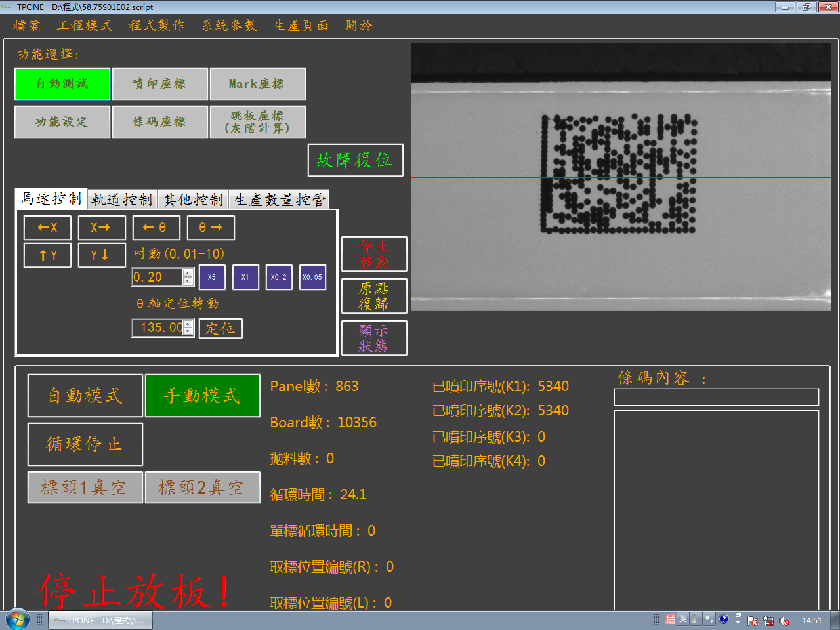Screen dimensions: 840x630
Task: Click the camera view of the data matrix
Action: [x=621, y=177]
